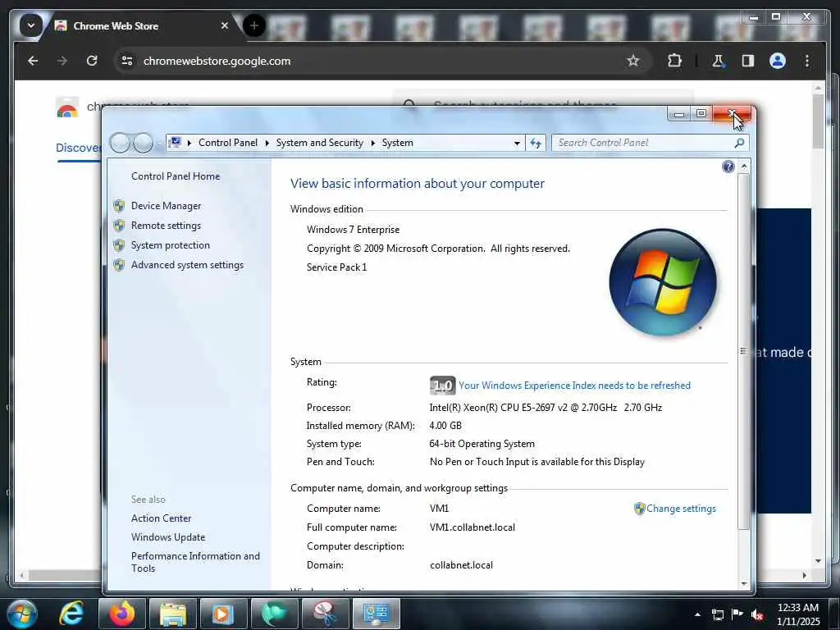The image size is (840, 630).
Task: Open the Discover tab in Chrome Web Store
Action: tap(78, 148)
